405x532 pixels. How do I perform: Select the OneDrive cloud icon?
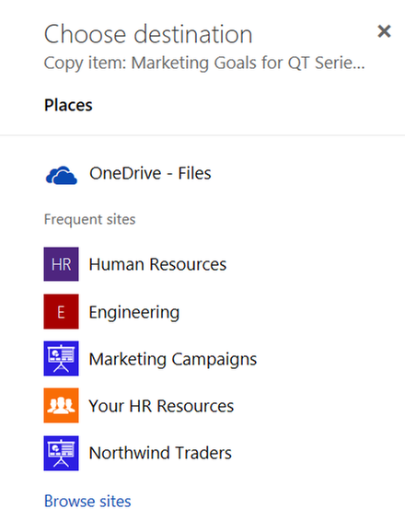point(62,175)
